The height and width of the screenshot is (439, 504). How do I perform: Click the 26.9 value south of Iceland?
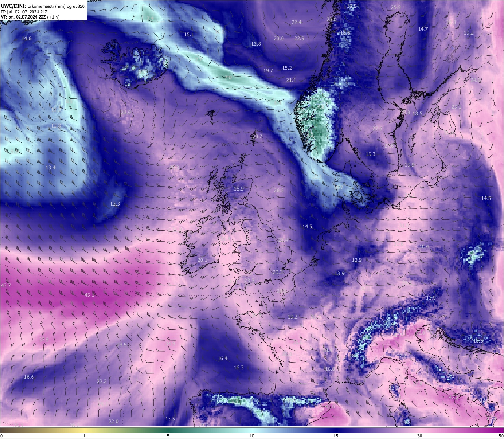click(x=126, y=112)
